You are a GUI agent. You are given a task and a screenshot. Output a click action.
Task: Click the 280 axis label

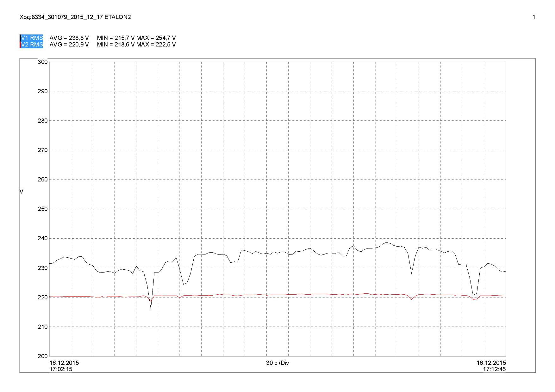[43, 121]
